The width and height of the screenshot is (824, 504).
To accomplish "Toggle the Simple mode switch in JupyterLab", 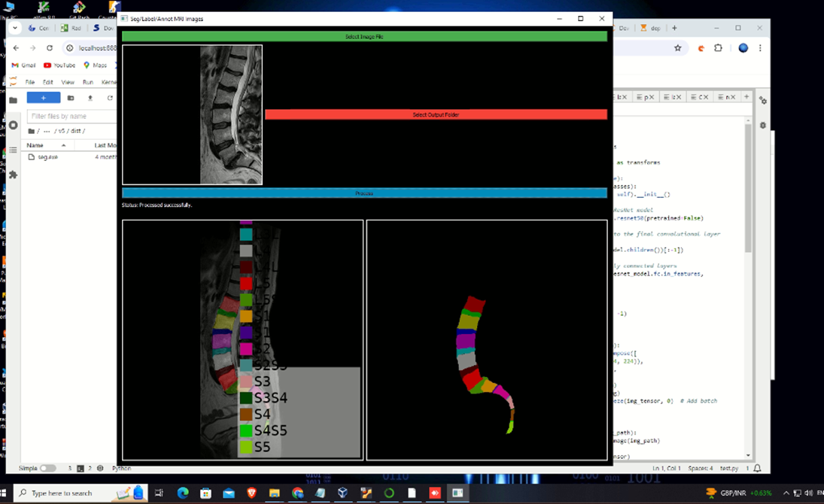I will pyautogui.click(x=47, y=468).
